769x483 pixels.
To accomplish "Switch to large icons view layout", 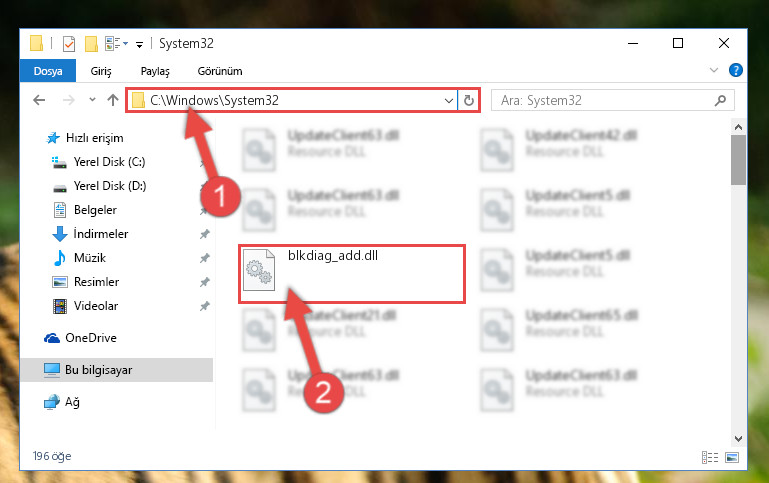I will point(732,457).
